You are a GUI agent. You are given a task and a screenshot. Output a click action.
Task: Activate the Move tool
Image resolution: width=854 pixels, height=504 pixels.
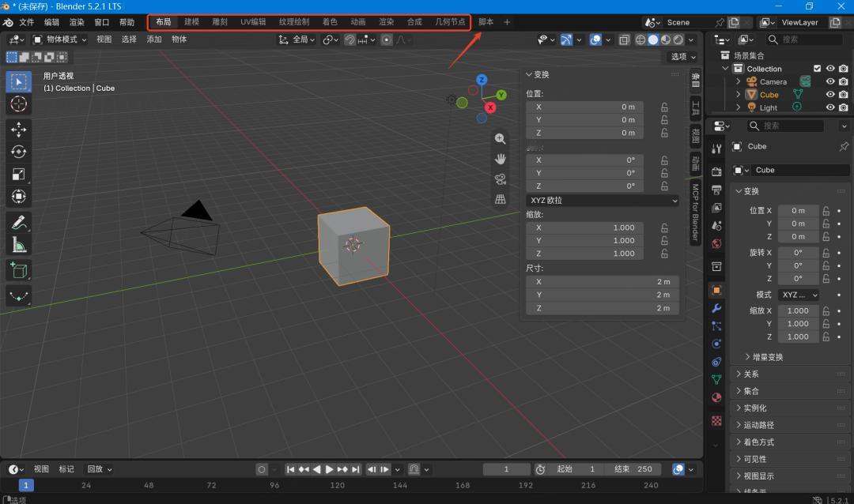pyautogui.click(x=18, y=130)
